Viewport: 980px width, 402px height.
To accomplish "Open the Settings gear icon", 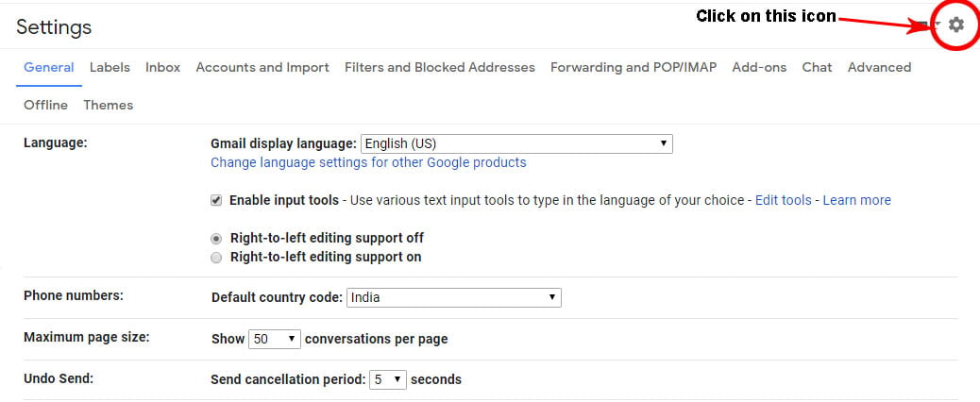I will pyautogui.click(x=955, y=25).
